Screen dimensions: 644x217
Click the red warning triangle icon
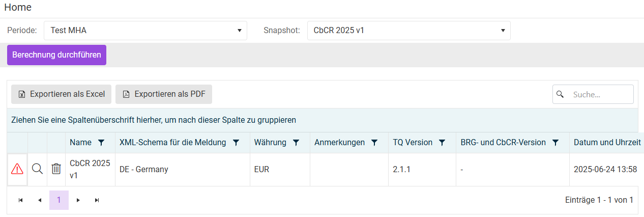point(17,169)
